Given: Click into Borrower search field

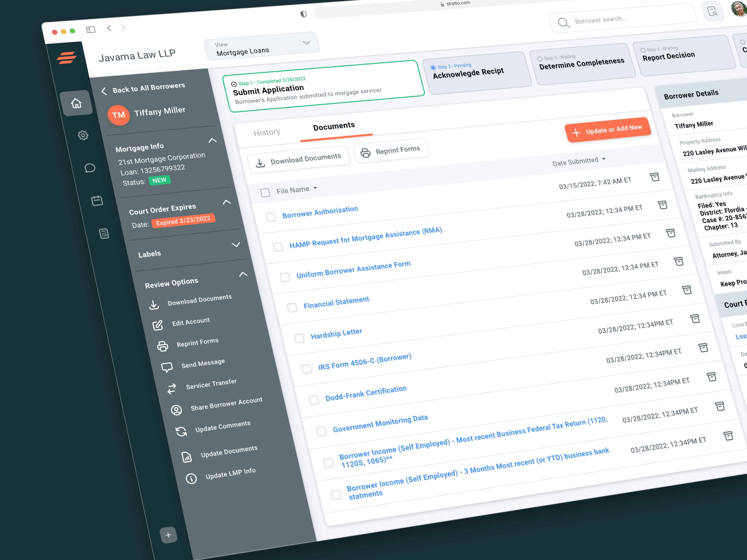Looking at the screenshot, I should coord(623,18).
